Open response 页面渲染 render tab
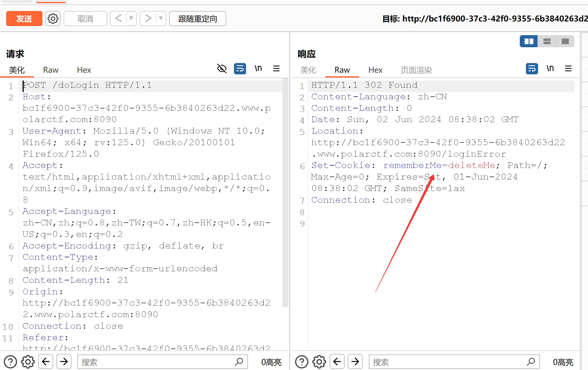 416,70
